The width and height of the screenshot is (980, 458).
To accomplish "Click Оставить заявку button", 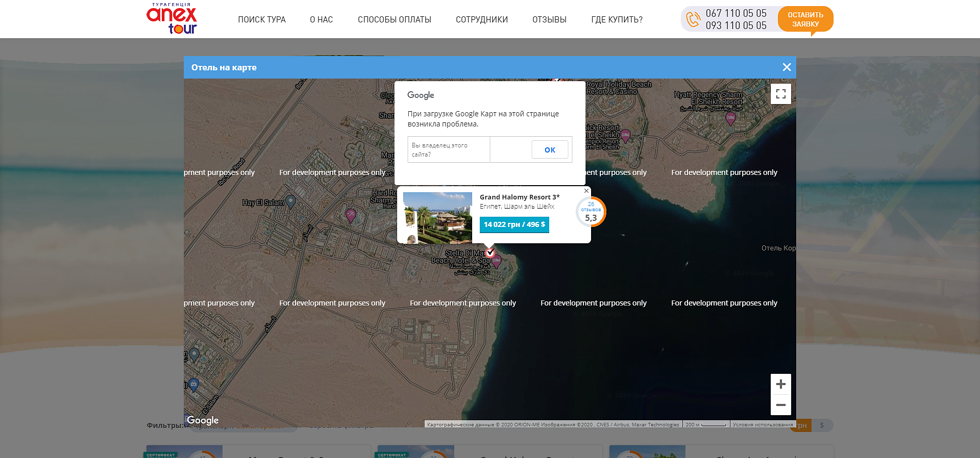I will tap(805, 19).
